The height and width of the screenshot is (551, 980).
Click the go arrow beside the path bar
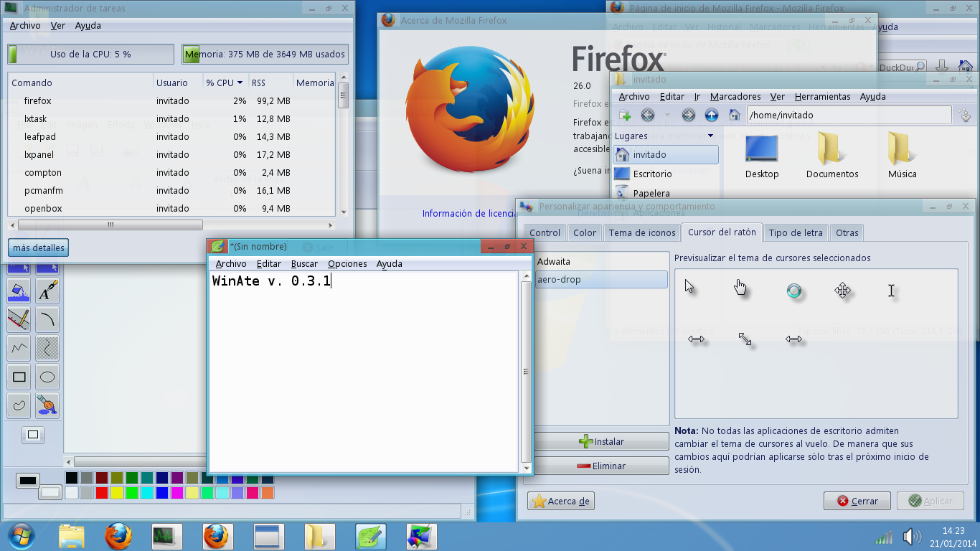[964, 115]
